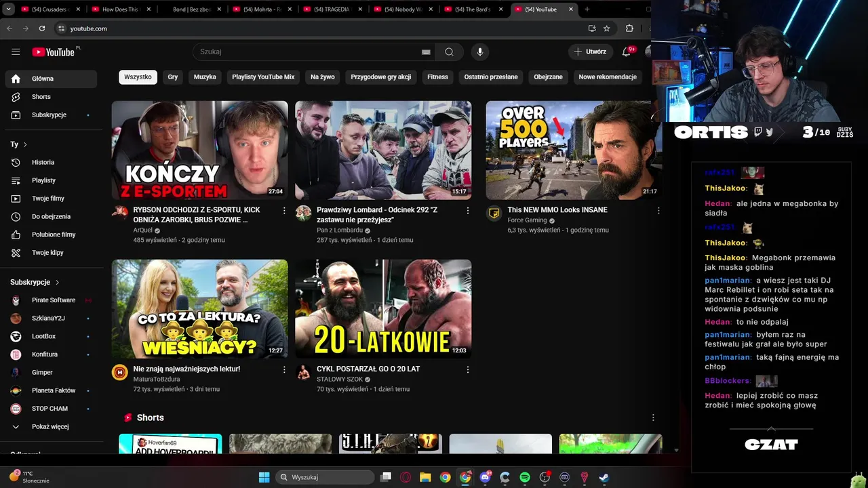Open STOP CHAM channel subscription
Screen dimensions: 868x488
tap(51, 409)
